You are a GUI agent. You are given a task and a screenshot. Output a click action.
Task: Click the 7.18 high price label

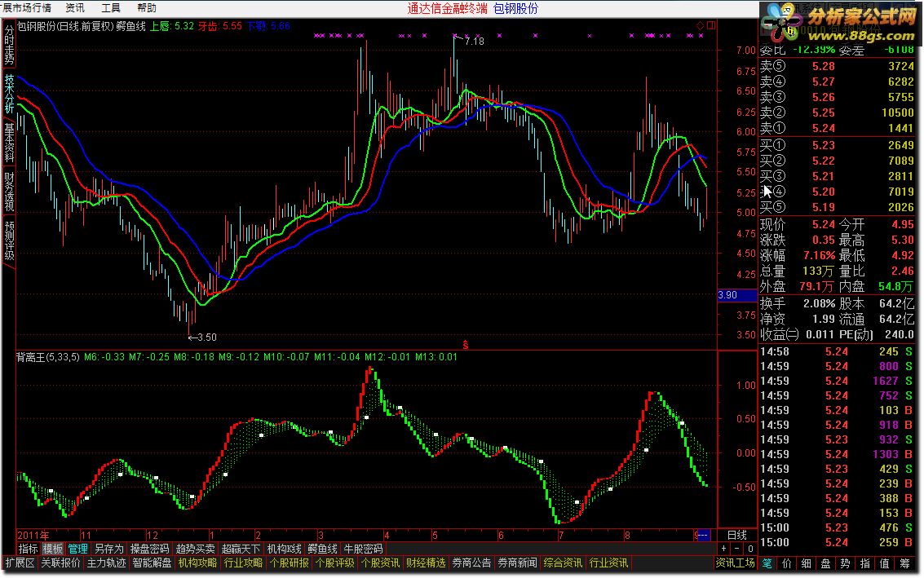pyautogui.click(x=475, y=41)
